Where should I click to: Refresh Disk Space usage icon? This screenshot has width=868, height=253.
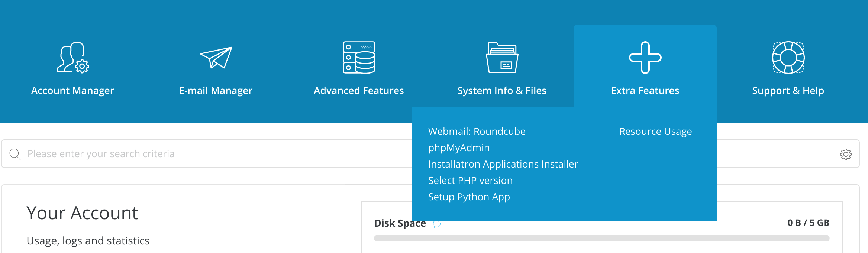tap(437, 224)
